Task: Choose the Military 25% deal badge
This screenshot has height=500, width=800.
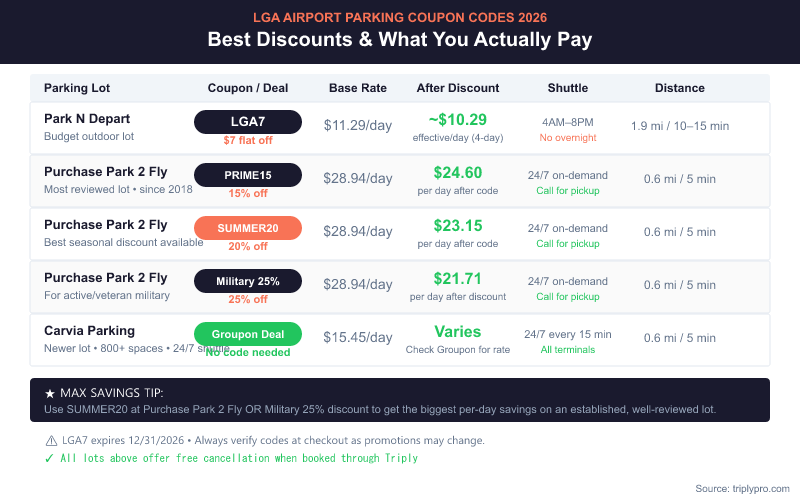Action: click(248, 281)
